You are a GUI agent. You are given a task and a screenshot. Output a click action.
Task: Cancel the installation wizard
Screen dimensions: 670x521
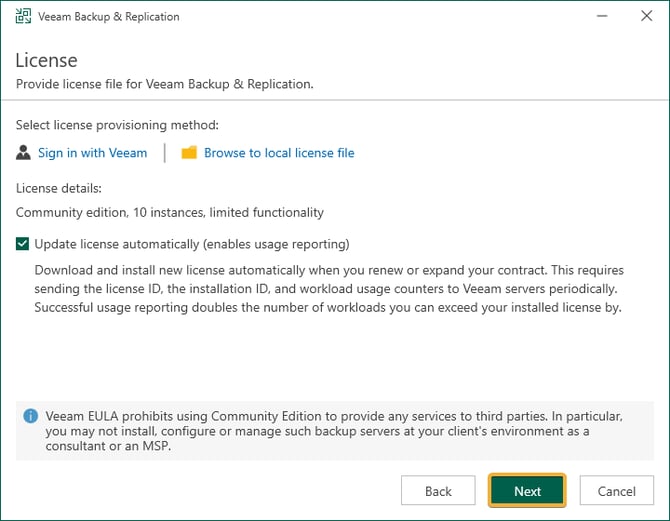tap(617, 491)
